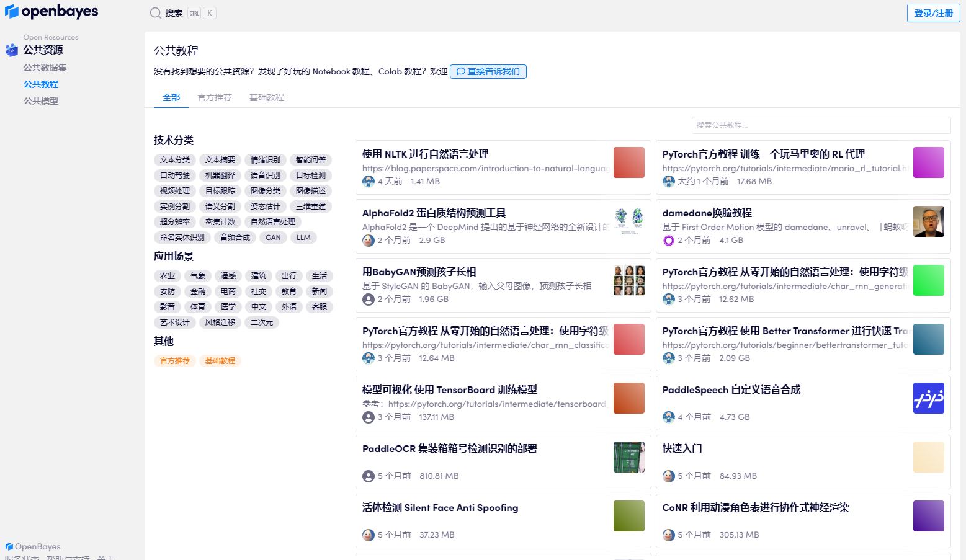This screenshot has height=560, width=966.
Task: Open 使用 NLTK 进行自然语言处理 tutorial
Action: point(426,154)
